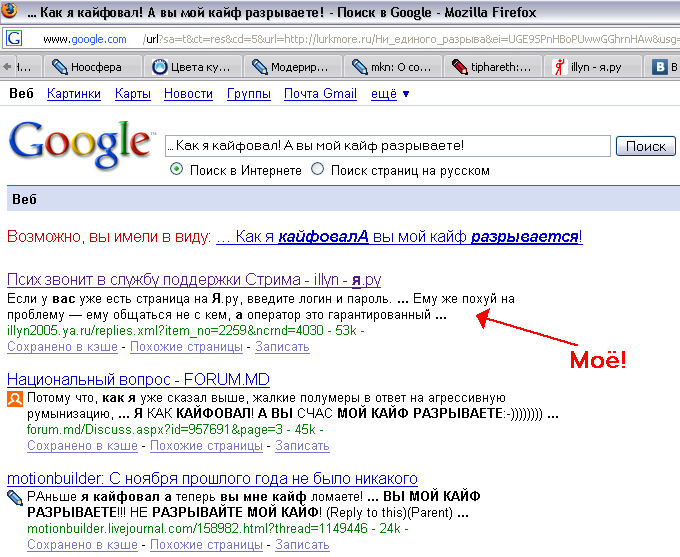680x557 pixels.
Task: Click the VK icon on the last tab
Action: tap(660, 67)
